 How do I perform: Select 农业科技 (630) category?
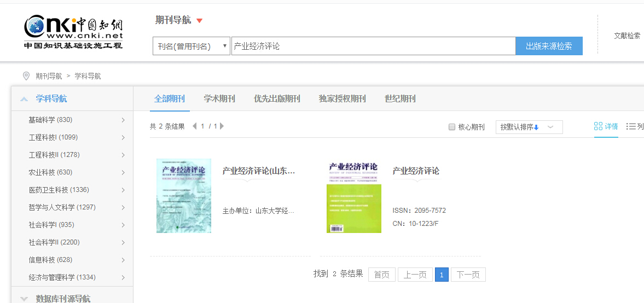click(x=50, y=172)
